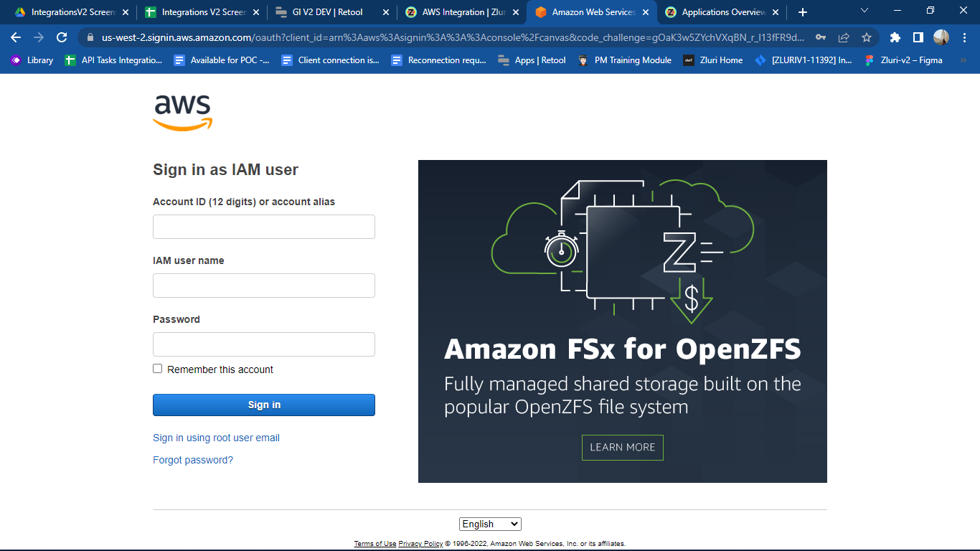Open Reconnection requ bookmark

point(438,60)
